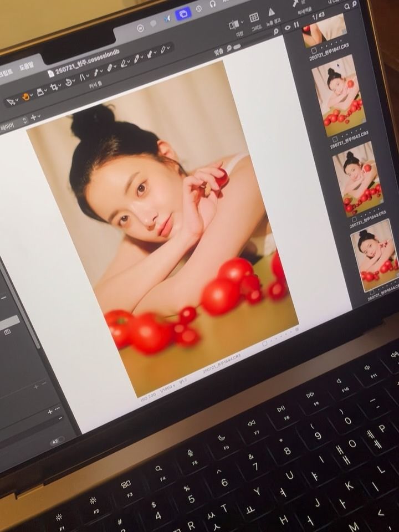Click the 1/1000 s shutter value below viewer
Screen dimensions: 399x532
[x=167, y=388]
